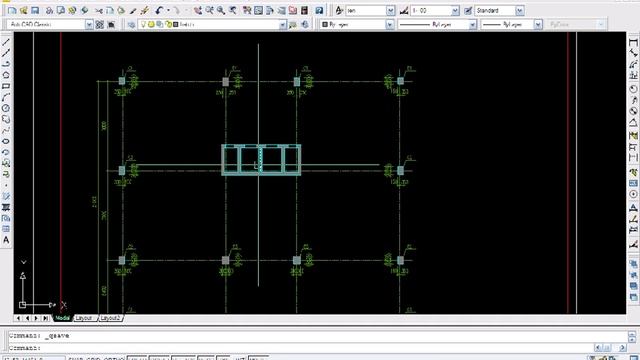Open Plot Preview icon
This screenshot has height=360, width=640.
click(60, 11)
